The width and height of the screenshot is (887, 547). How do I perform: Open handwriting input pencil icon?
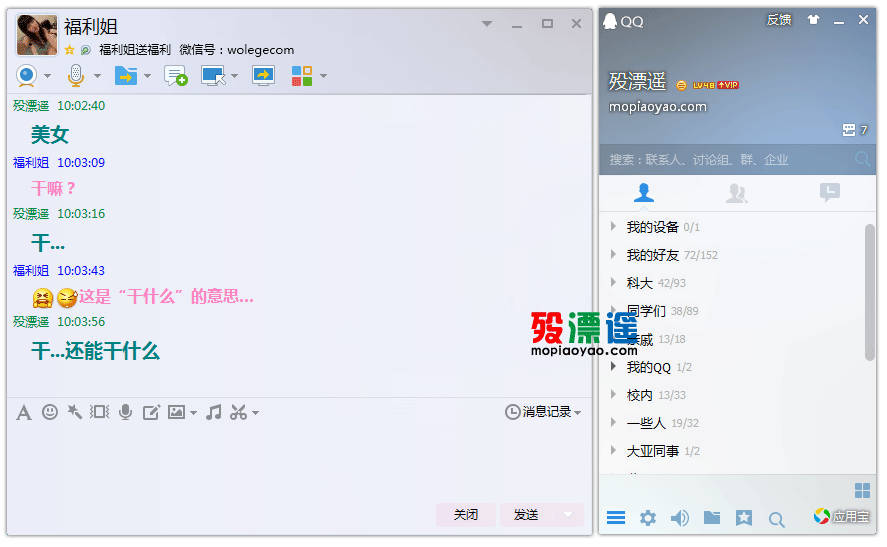click(151, 412)
